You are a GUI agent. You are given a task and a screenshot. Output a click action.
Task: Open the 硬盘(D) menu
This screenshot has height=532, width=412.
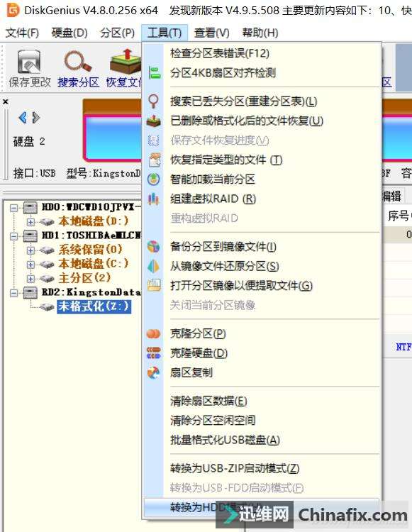tap(69, 33)
